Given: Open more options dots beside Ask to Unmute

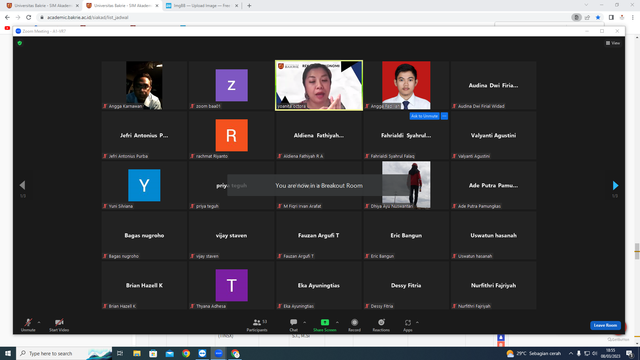Looking at the screenshot, I should (x=444, y=116).
